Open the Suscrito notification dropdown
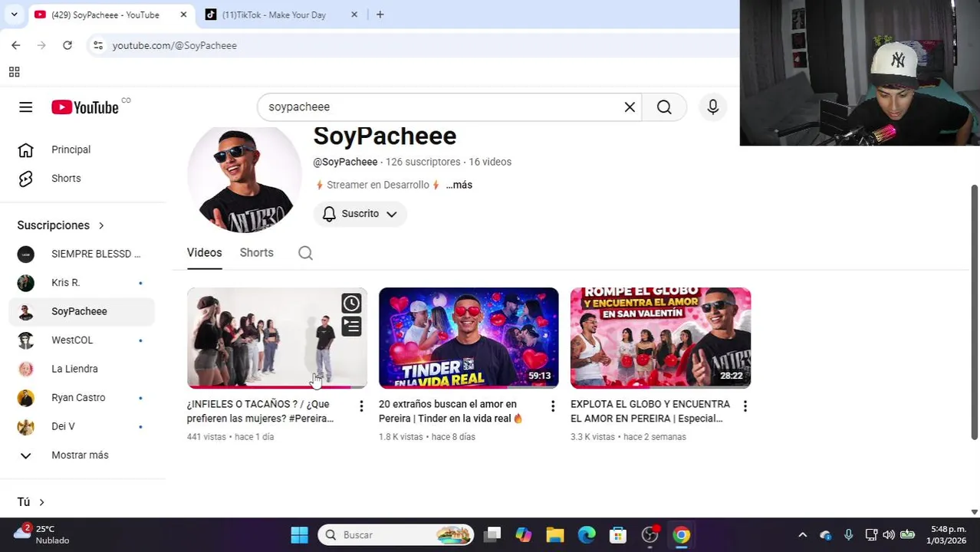Image resolution: width=980 pixels, height=552 pixels. pos(360,214)
